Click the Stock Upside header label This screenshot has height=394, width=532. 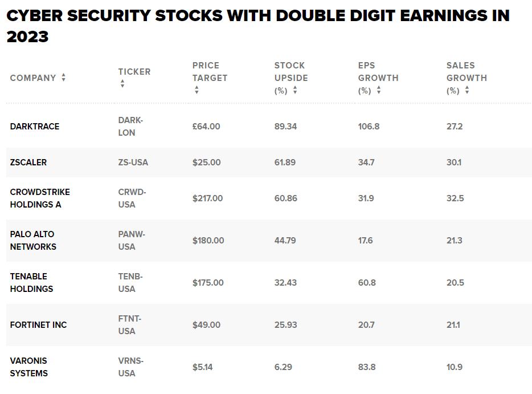[290, 71]
